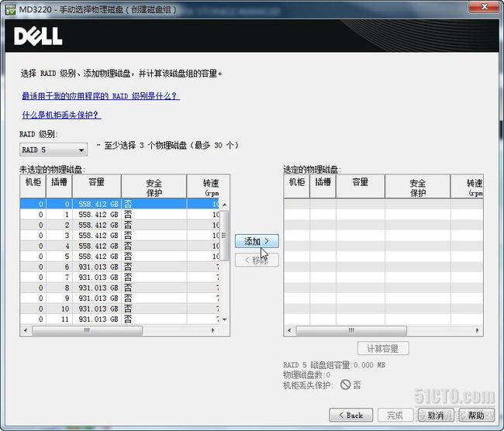Viewport: 504px width, 431px height.
Task: Click up arrow of unselected disks vertical scrollbar
Action: coord(224,205)
